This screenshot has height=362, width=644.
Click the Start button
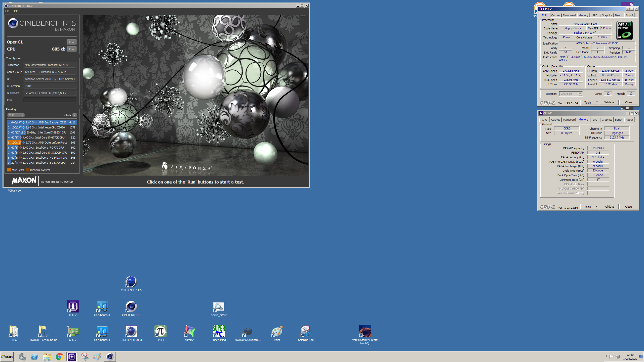pos(7,357)
